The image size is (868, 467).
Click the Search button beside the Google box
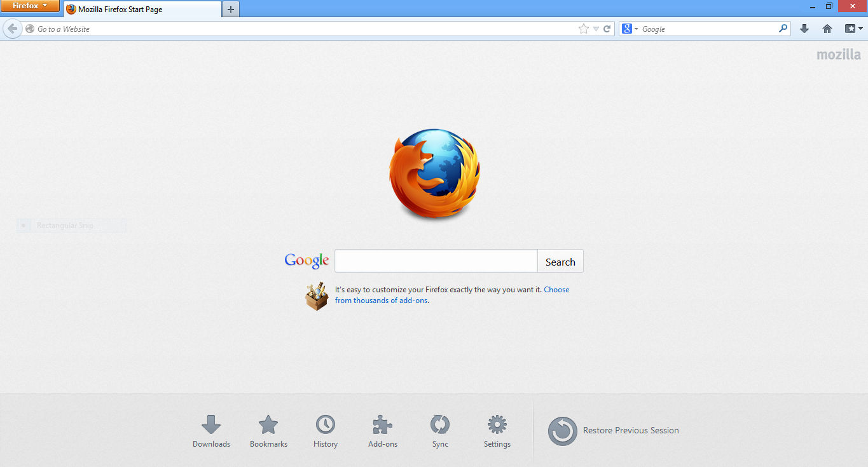coord(560,261)
